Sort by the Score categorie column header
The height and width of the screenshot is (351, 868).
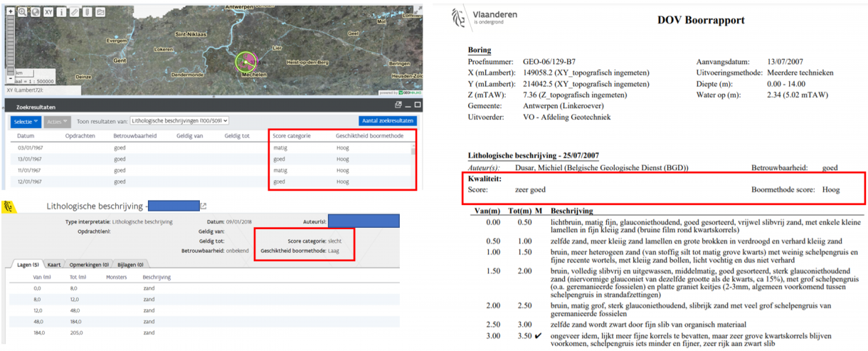[x=292, y=136]
